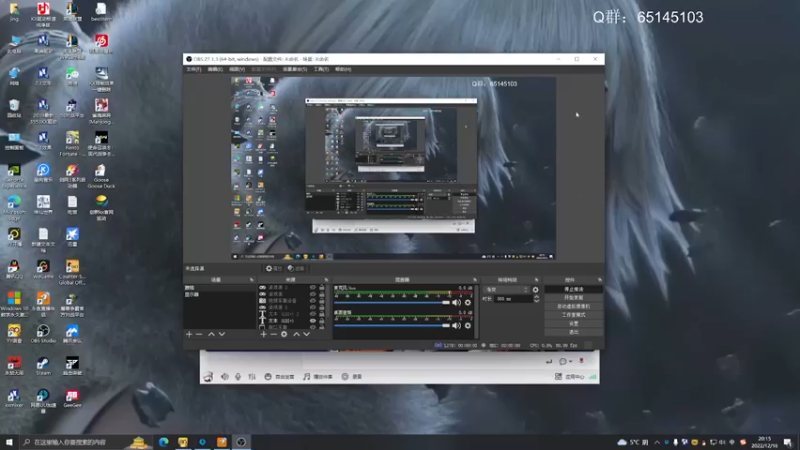Image resolution: width=800 pixels, height=450 pixels.
Task: Move selected source up arrow
Action: [x=296, y=334]
